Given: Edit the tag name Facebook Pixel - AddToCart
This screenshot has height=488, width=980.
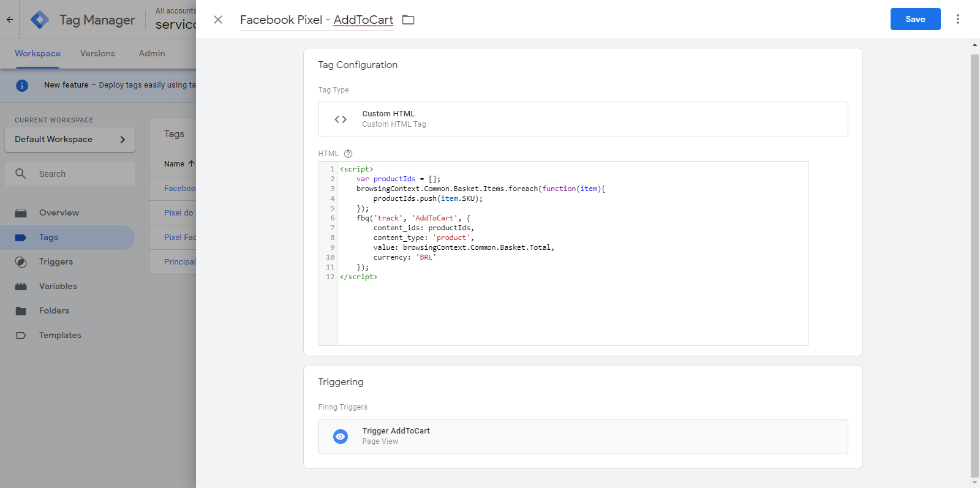Looking at the screenshot, I should click(x=317, y=20).
